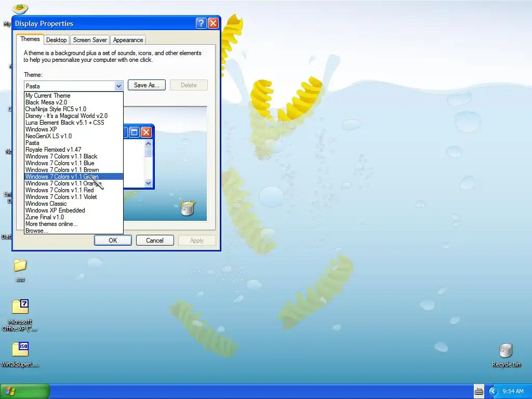
Task: Open the on-screen keyboard tray icon
Action: (478, 392)
